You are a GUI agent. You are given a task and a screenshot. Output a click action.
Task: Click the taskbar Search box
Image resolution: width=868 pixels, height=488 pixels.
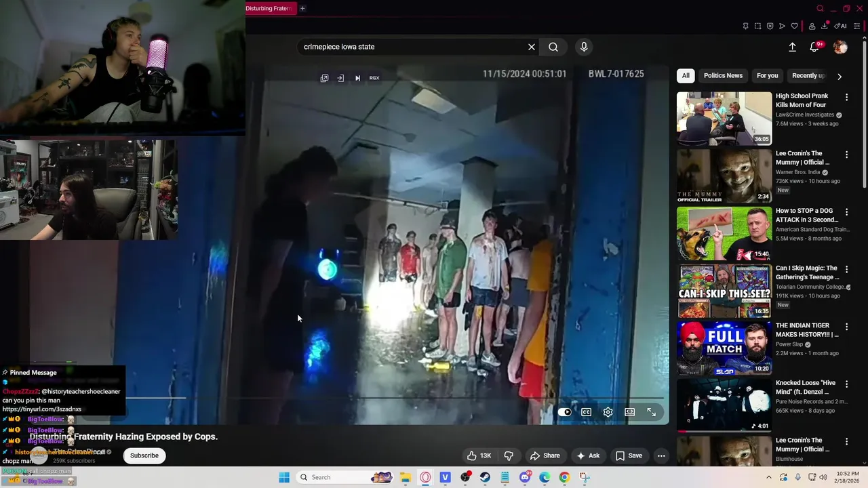point(346,477)
